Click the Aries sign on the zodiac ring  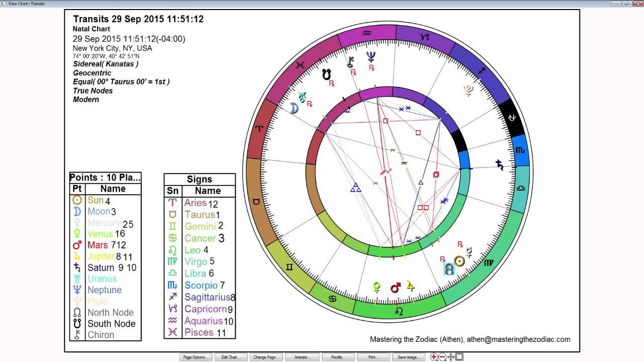pos(259,129)
